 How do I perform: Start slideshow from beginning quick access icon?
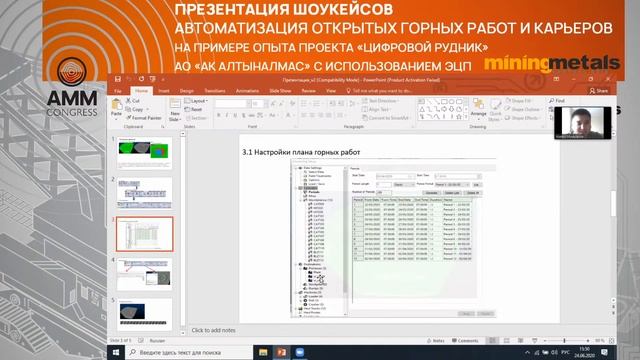pyautogui.click(x=152, y=79)
